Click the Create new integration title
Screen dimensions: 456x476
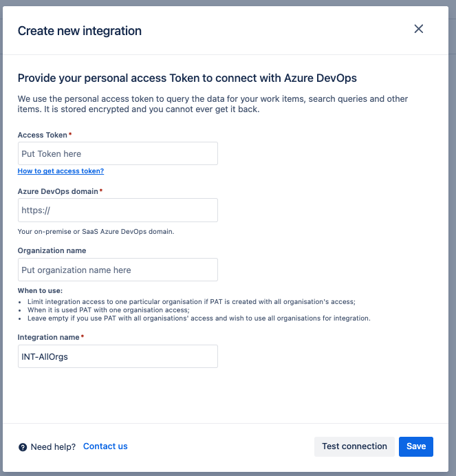(x=79, y=31)
